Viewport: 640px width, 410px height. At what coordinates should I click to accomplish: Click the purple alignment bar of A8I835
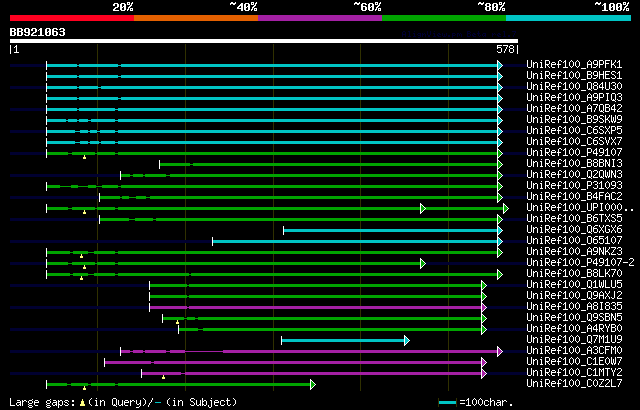tap(316, 308)
